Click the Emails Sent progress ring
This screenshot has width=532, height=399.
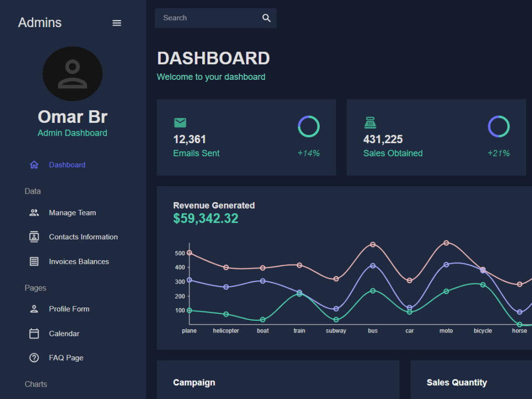pos(309,127)
